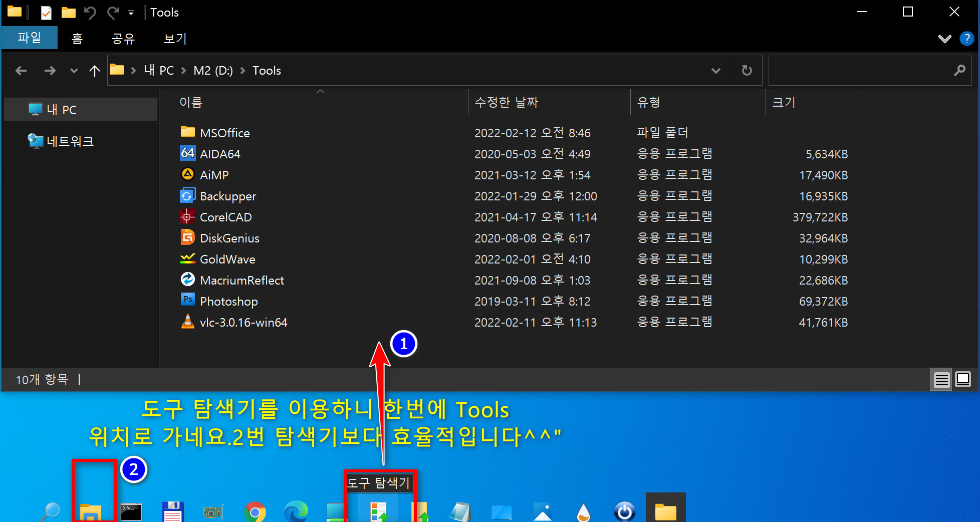Select the MacriumReflect application icon
980x522 pixels.
[187, 279]
